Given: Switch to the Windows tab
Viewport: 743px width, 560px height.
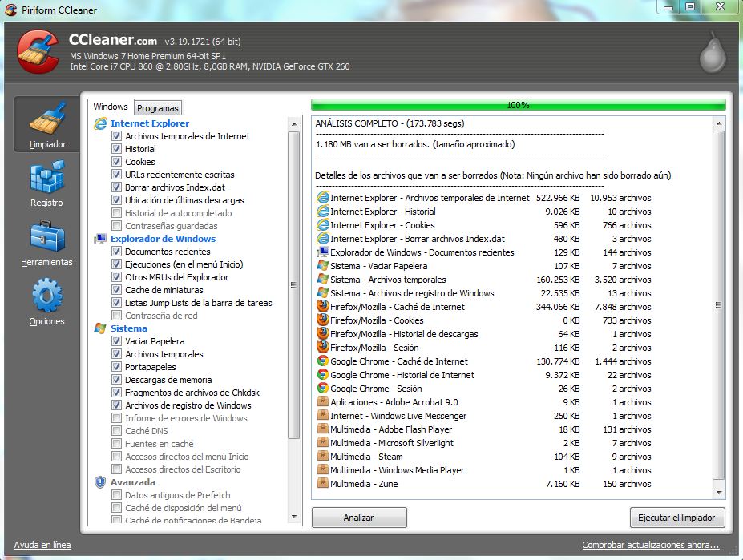Looking at the screenshot, I should click(111, 107).
